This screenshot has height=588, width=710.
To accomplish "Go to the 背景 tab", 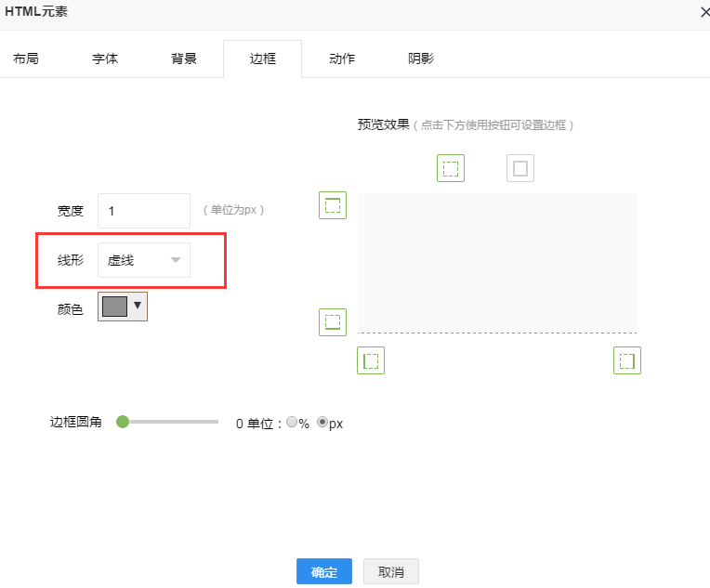I will click(x=184, y=59).
